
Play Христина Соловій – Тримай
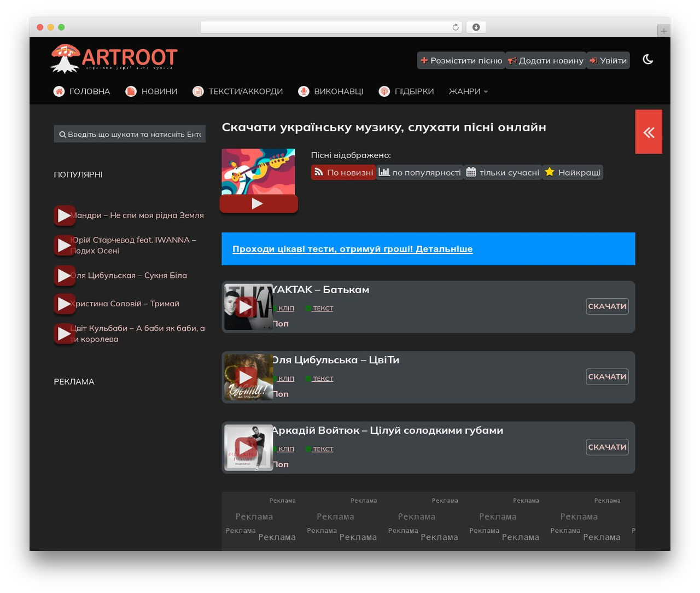click(x=65, y=304)
